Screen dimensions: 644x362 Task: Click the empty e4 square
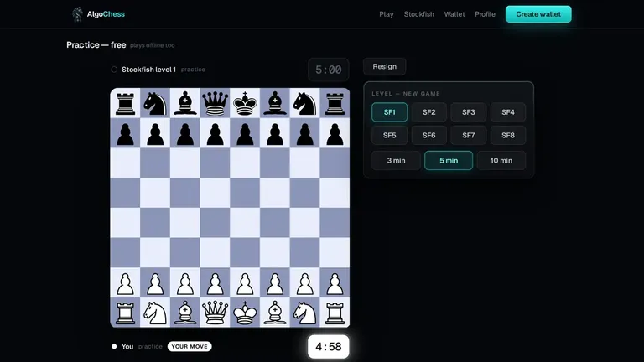pos(245,223)
